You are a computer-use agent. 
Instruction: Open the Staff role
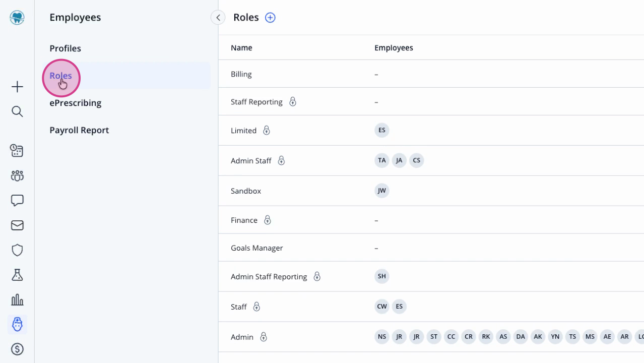click(x=239, y=307)
